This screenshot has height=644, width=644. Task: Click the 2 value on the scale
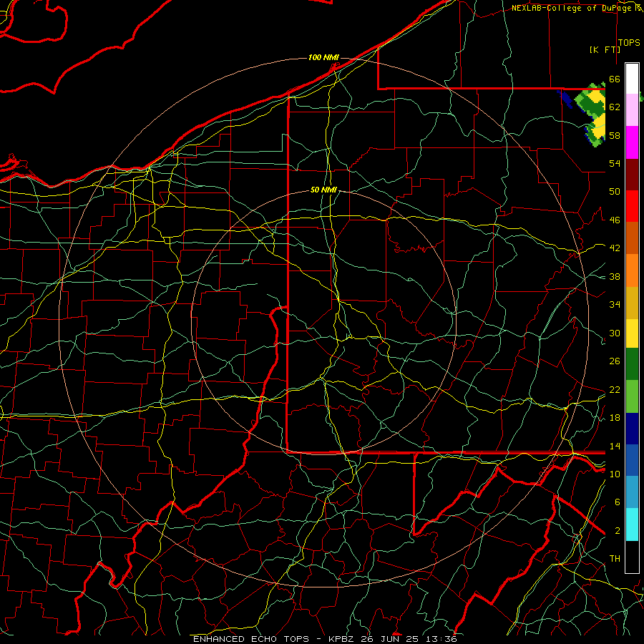tap(618, 530)
